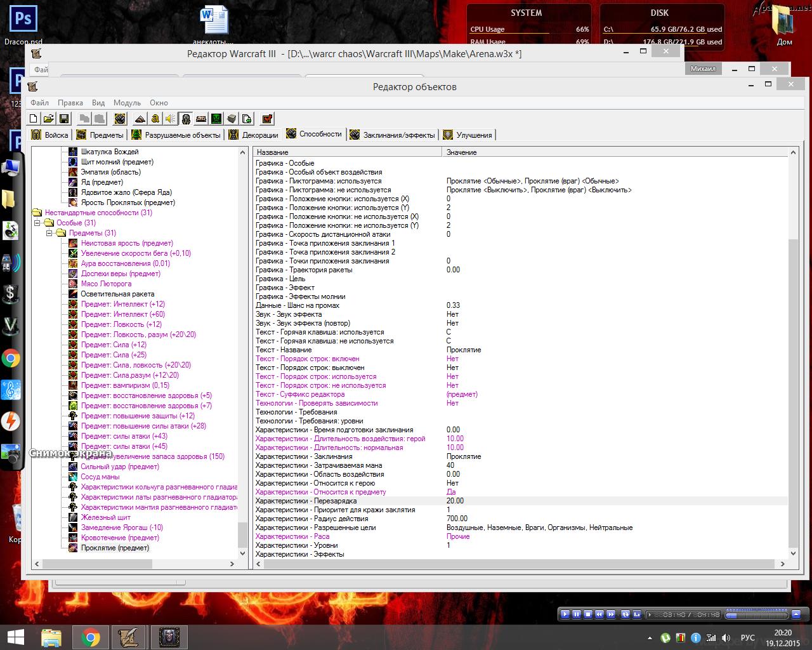Image resolution: width=812 pixels, height=650 pixels.
Task: Select Object Editor helmet toolbar icon
Action: point(186,119)
